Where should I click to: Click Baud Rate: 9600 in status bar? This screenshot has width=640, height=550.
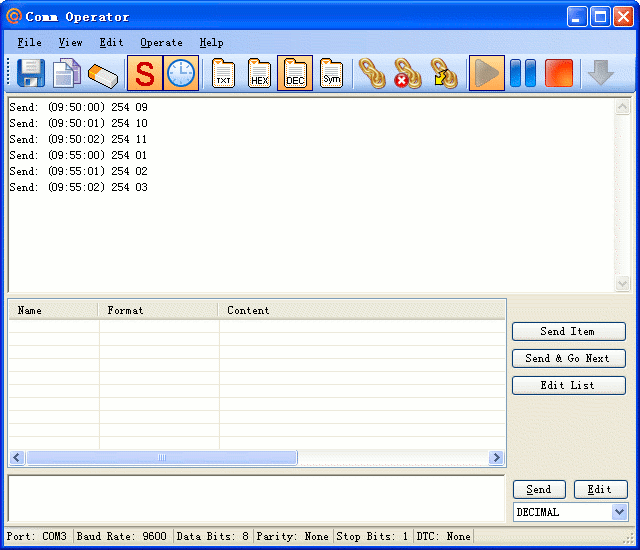click(x=122, y=536)
